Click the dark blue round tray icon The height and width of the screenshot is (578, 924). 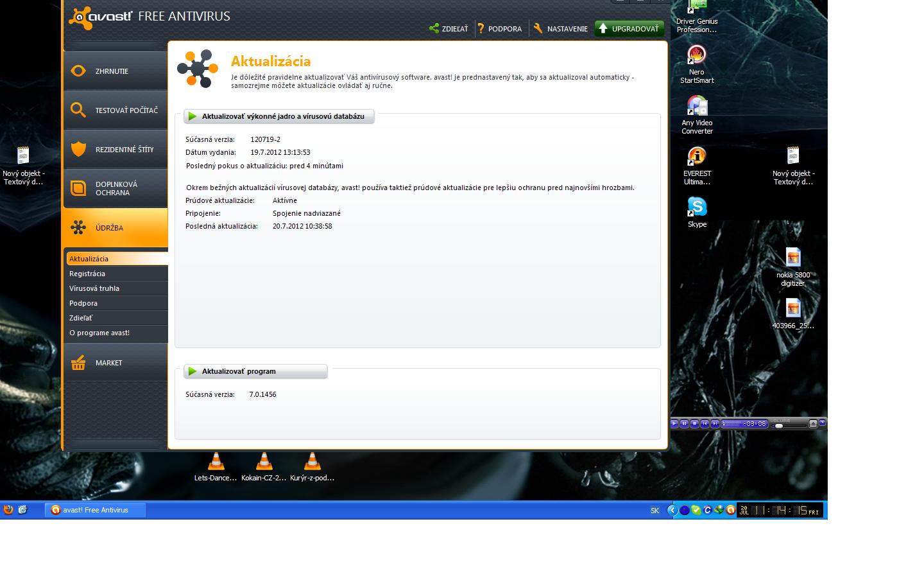[x=685, y=511]
